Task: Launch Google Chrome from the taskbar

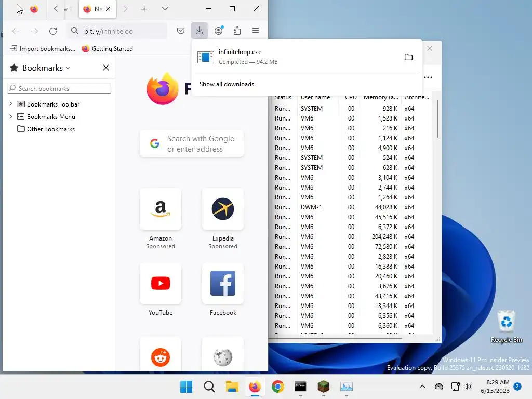Action: click(278, 387)
